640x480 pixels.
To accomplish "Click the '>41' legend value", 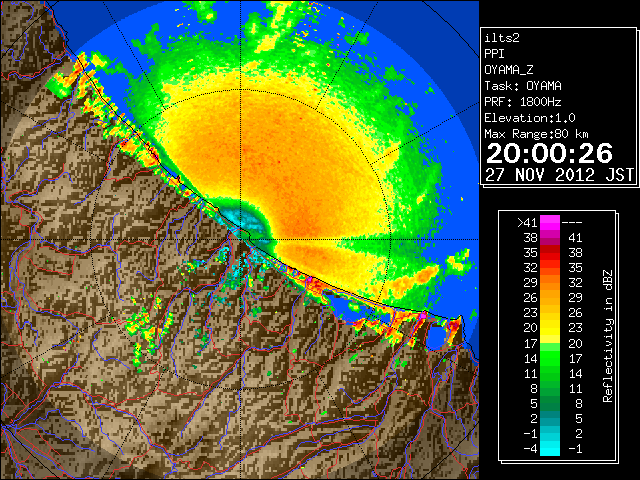I will [527, 223].
